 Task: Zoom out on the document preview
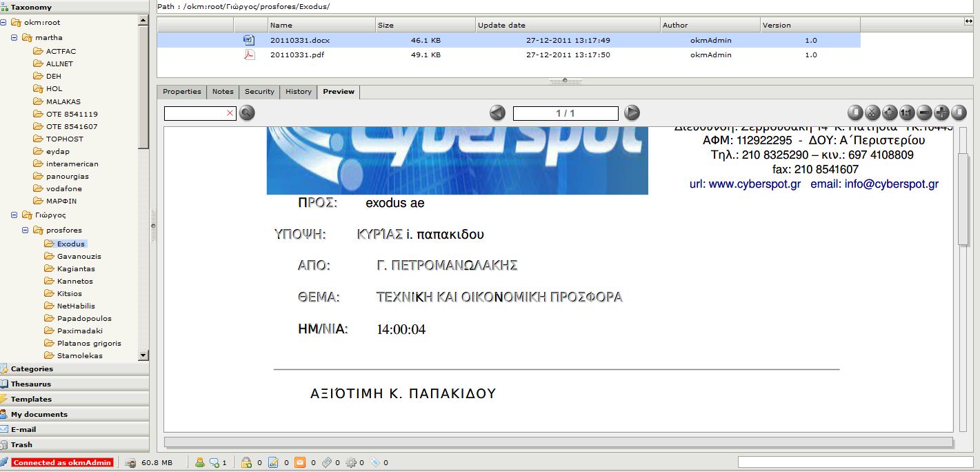(x=924, y=112)
